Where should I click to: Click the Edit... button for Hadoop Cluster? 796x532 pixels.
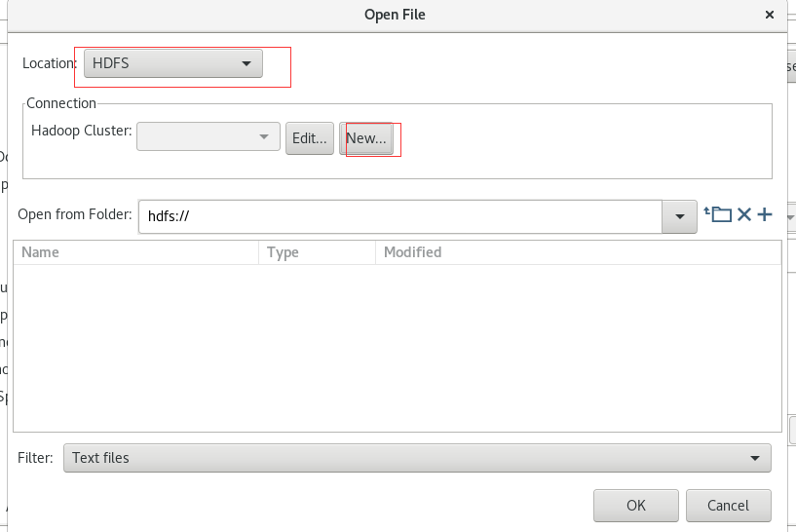coord(310,138)
